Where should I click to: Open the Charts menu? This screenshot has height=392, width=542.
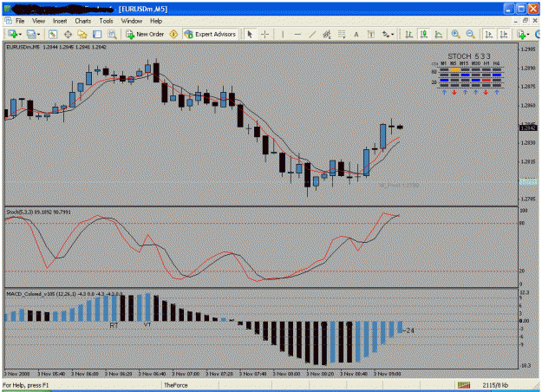(x=83, y=21)
